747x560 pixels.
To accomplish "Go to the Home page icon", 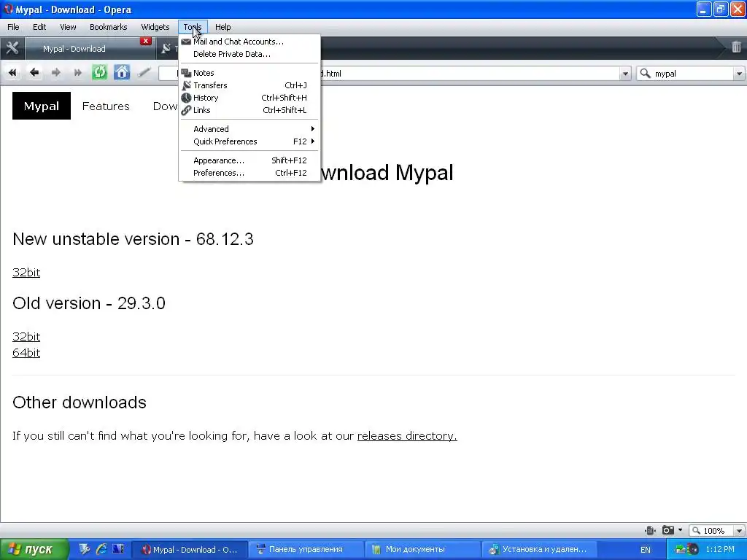I will tap(122, 73).
